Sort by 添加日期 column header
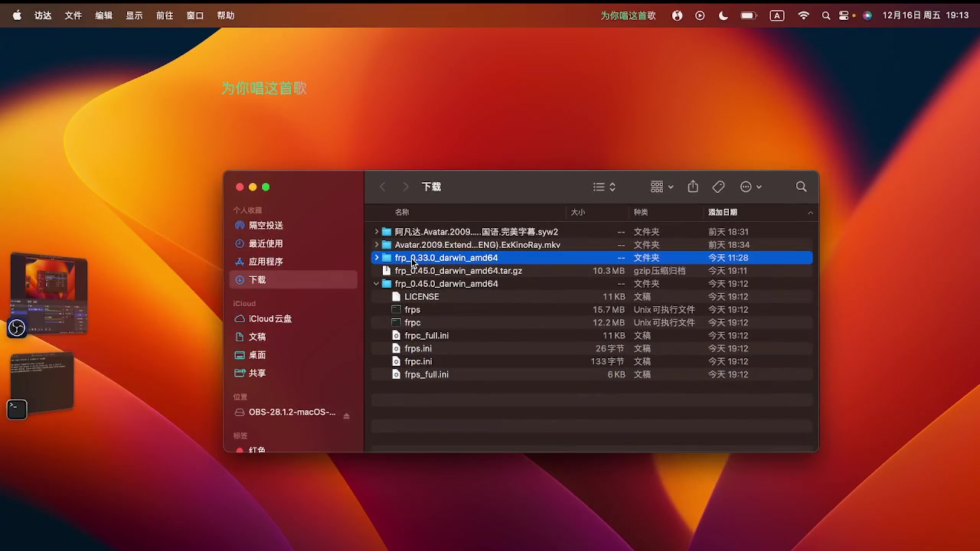The image size is (980, 551). (x=723, y=213)
